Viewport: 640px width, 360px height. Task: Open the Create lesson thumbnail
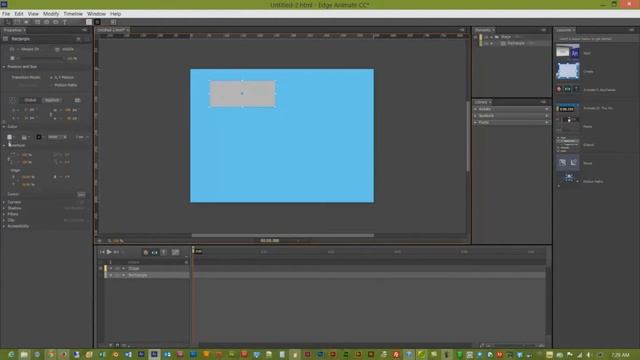point(567,71)
